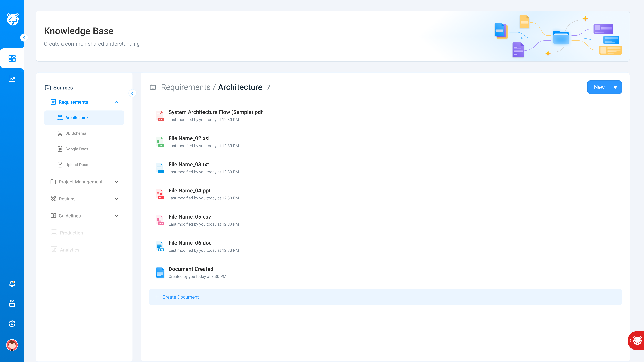Viewport: 644px width, 362px height.
Task: Open notifications bell icon
Action: [x=12, y=284]
